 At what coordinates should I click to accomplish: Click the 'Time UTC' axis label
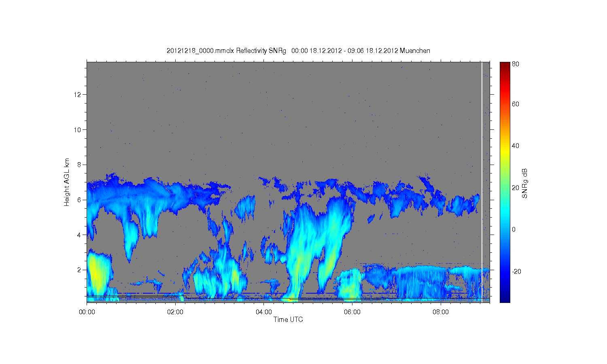288,320
